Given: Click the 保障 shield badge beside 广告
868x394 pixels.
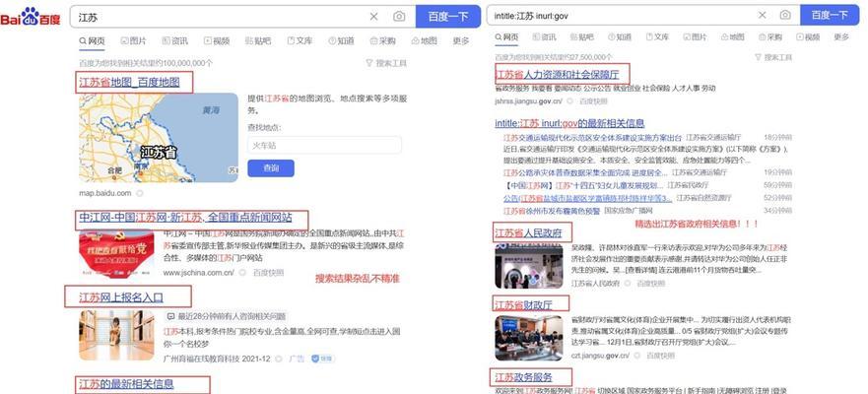Looking at the screenshot, I should (323, 359).
